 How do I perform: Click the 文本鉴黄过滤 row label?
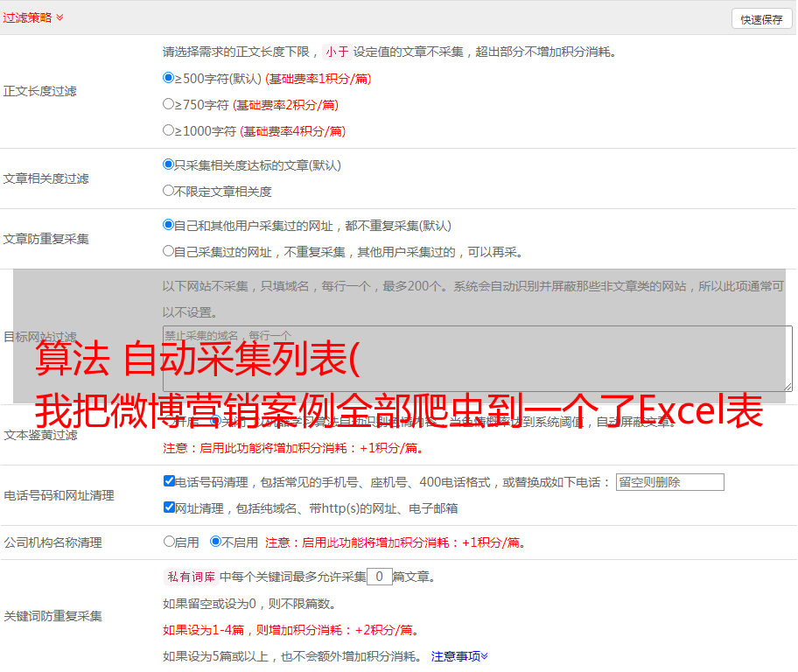tap(41, 435)
